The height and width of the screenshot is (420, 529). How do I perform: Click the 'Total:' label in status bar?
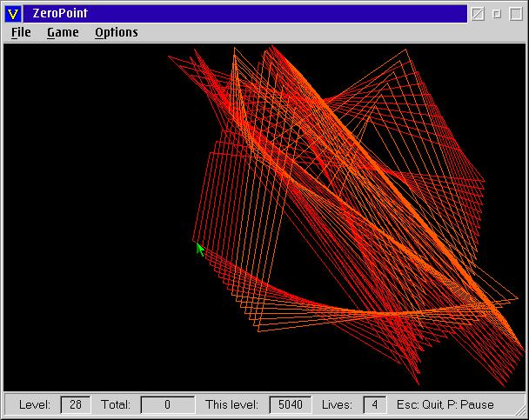[116, 404]
